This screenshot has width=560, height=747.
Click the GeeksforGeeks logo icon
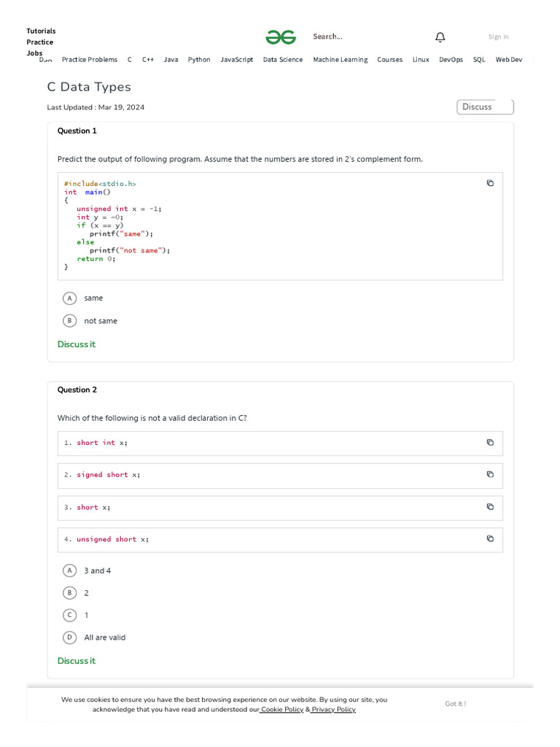point(281,37)
